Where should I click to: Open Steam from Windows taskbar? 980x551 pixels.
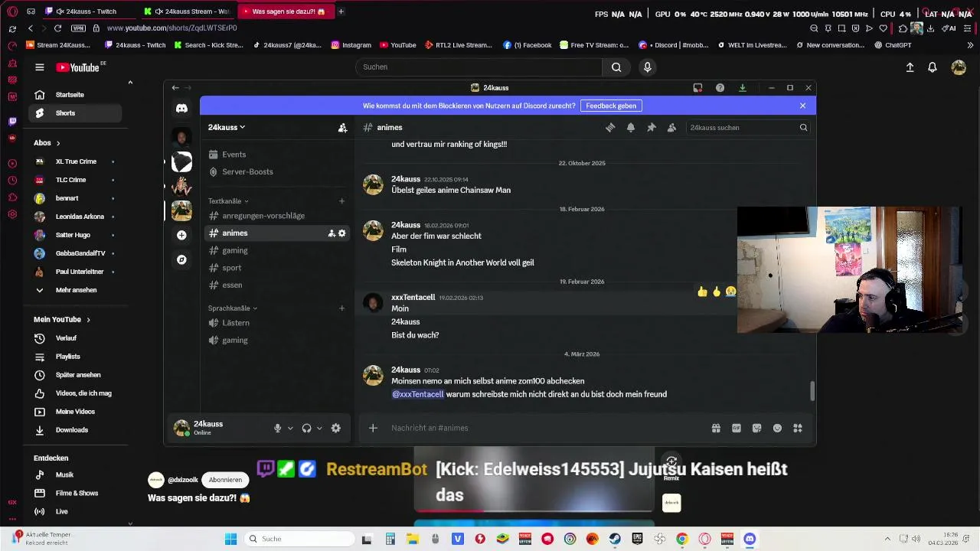pos(615,539)
